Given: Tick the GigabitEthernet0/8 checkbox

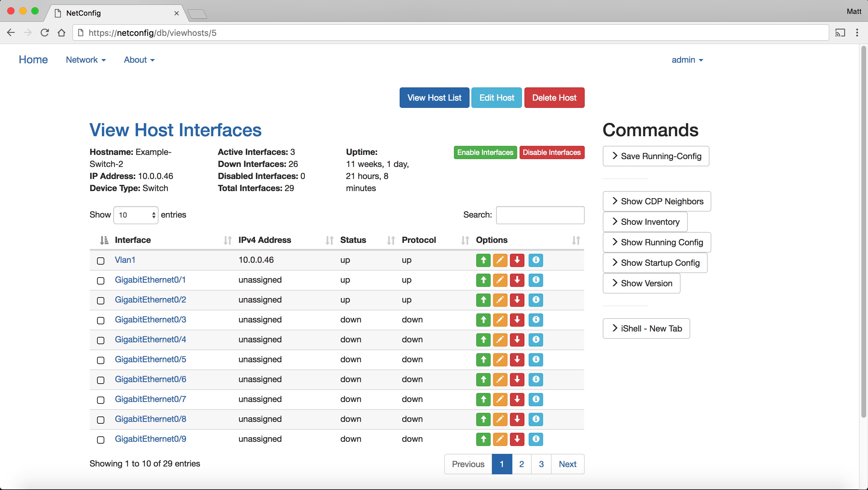Looking at the screenshot, I should coord(100,420).
